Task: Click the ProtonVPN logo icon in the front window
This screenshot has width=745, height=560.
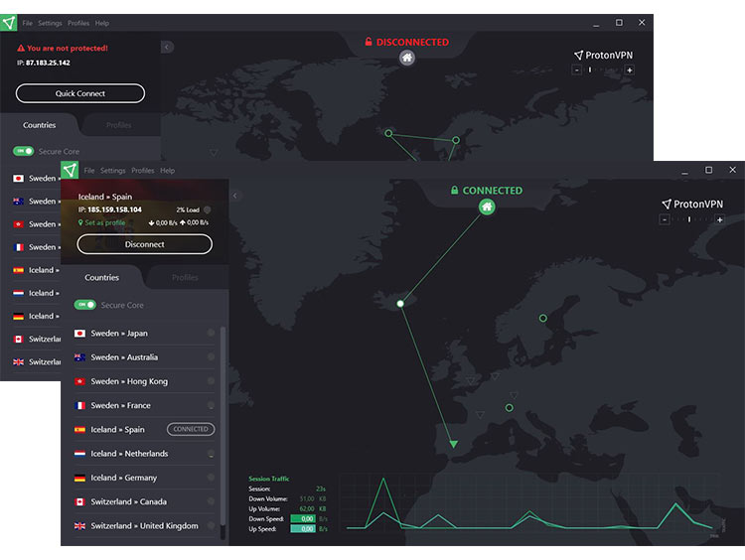Action: (x=70, y=170)
